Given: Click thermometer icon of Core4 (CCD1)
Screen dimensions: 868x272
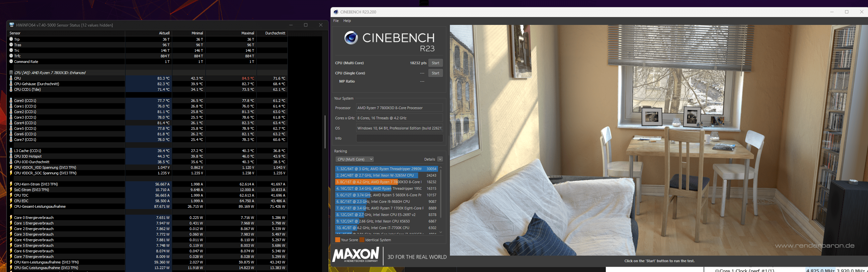Looking at the screenshot, I should 11,123.
